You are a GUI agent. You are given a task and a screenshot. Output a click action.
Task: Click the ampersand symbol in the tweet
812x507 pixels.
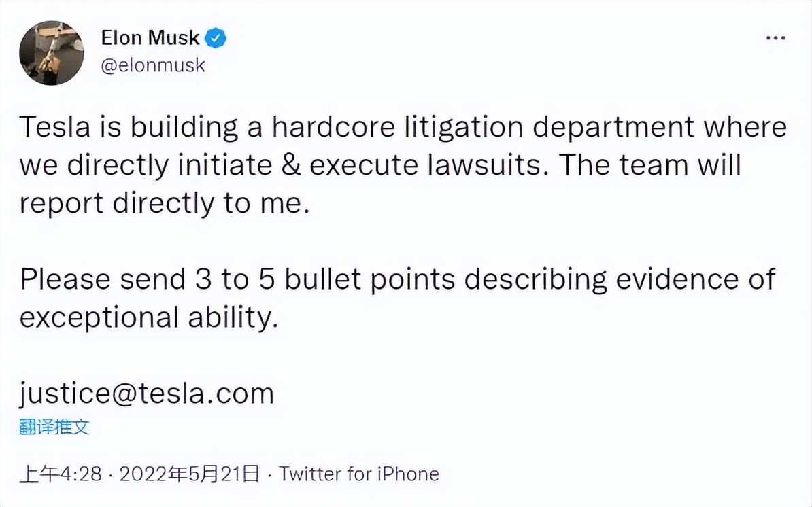point(291,165)
